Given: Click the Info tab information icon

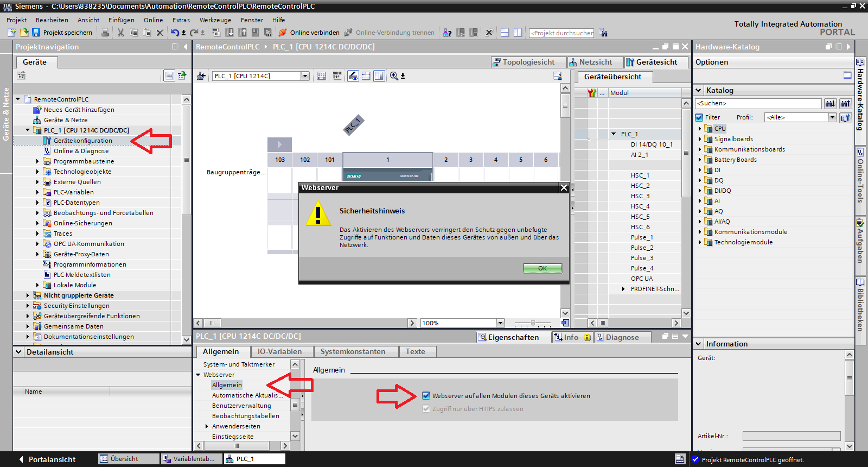Looking at the screenshot, I should tap(587, 337).
